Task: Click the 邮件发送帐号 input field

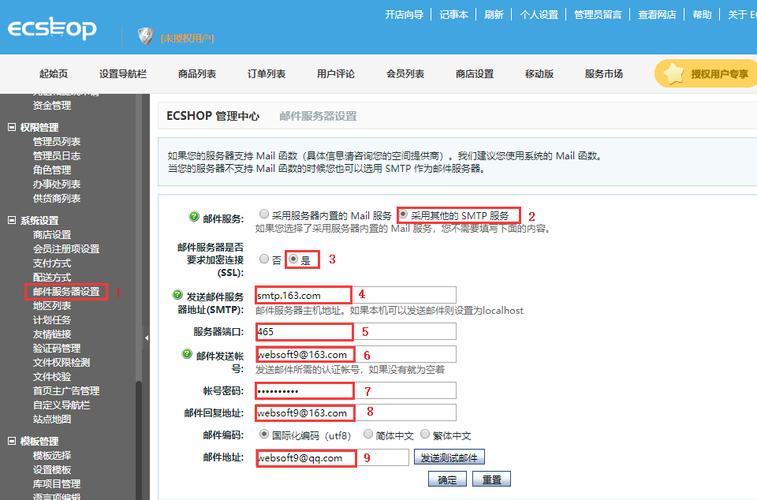Action: tap(355, 354)
